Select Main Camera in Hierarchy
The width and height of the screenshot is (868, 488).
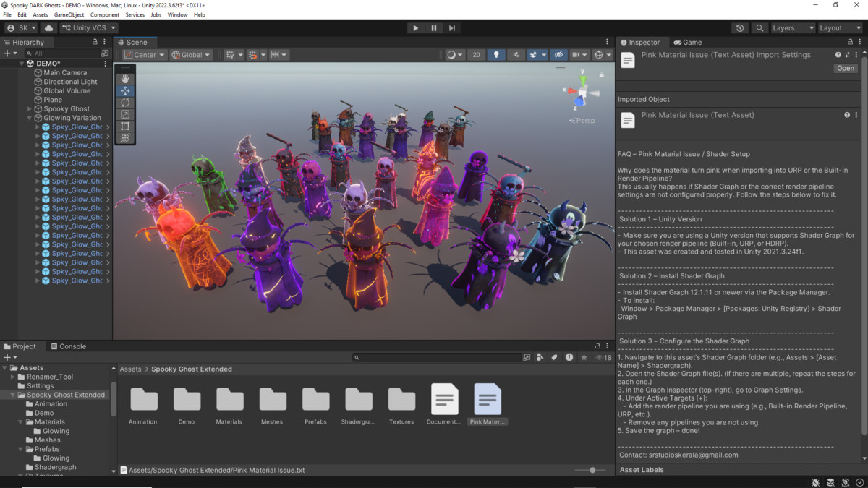click(x=65, y=72)
